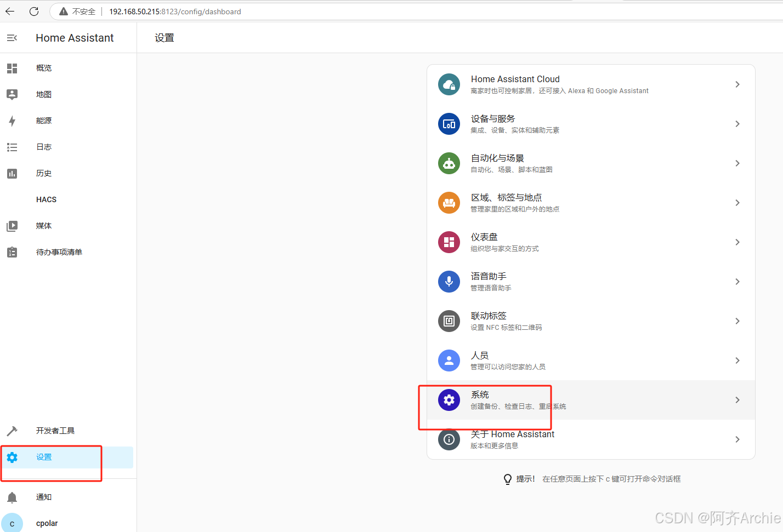Viewport: 783px width, 532px height.
Task: Open HACS in the sidebar
Action: point(68,199)
